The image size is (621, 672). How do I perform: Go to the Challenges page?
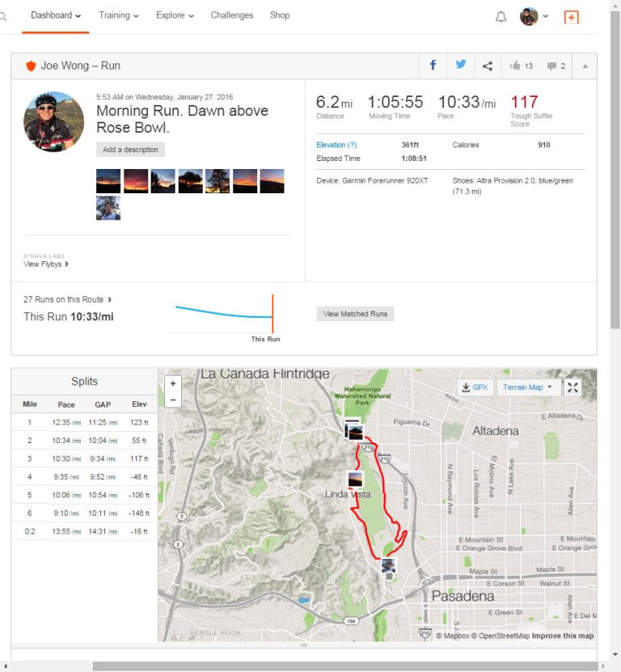pos(232,15)
